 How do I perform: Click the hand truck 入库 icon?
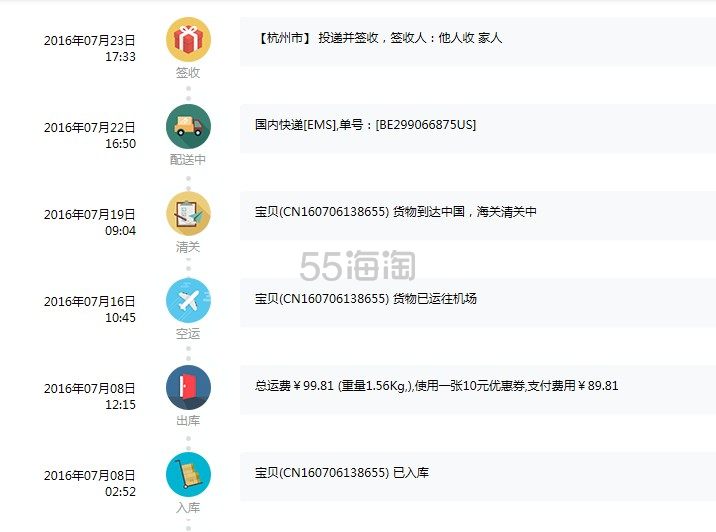(x=188, y=474)
